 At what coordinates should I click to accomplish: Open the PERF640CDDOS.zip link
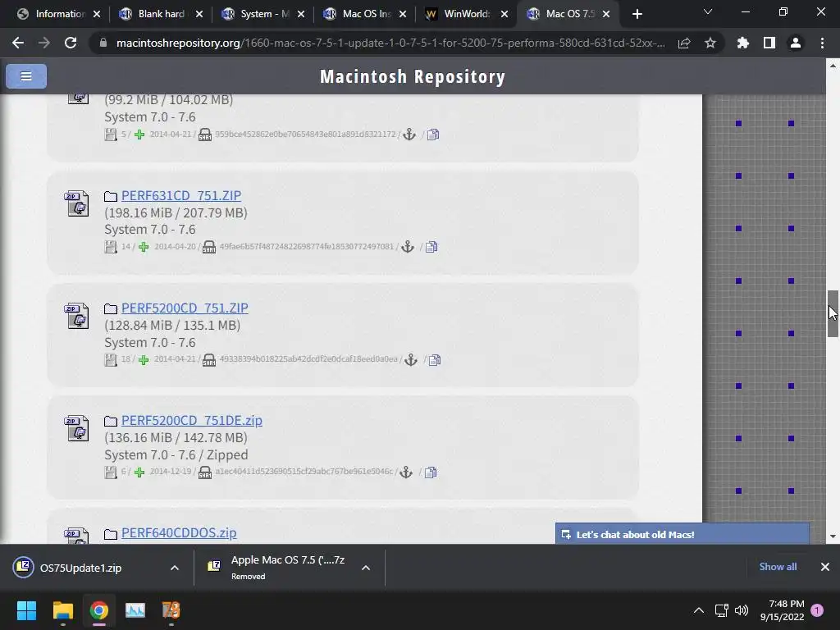(179, 533)
